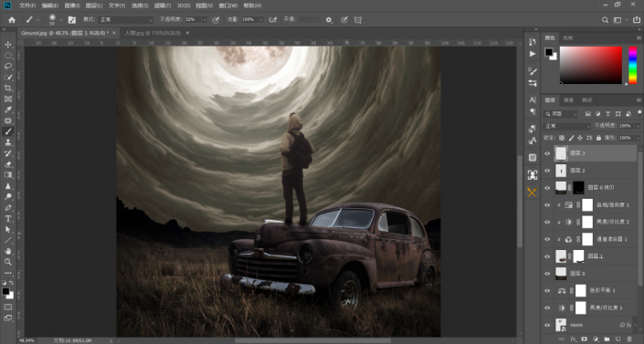Select the Elliptical Marquee tool

8,56
